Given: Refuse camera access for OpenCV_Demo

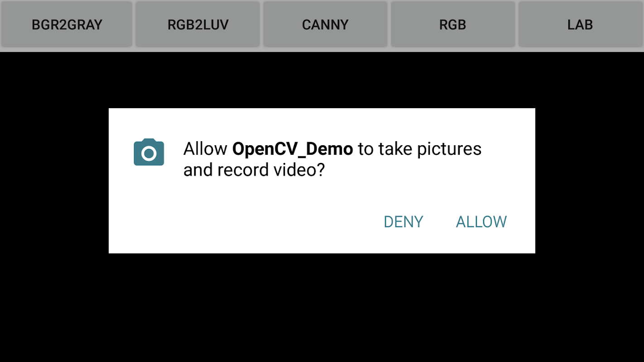Looking at the screenshot, I should coord(403,222).
